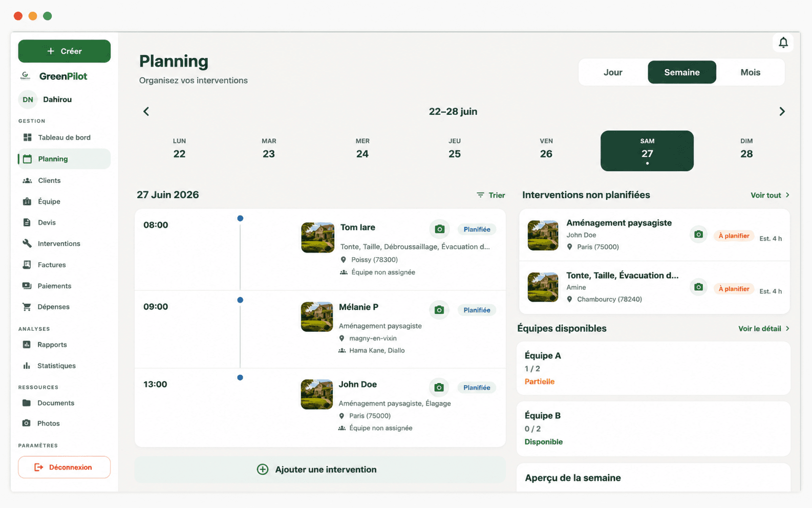The height and width of the screenshot is (508, 812).
Task: Click the 13:00 timeline dot
Action: pos(240,378)
